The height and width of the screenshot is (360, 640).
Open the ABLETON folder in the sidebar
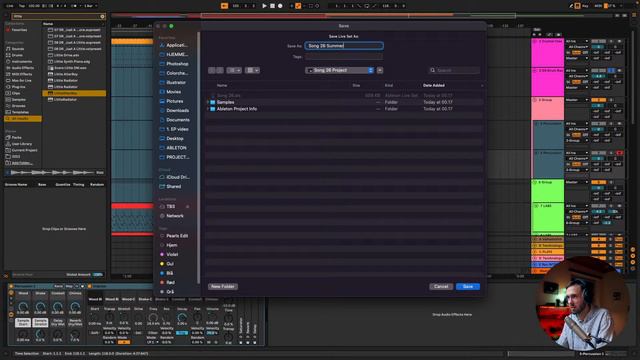(x=173, y=148)
